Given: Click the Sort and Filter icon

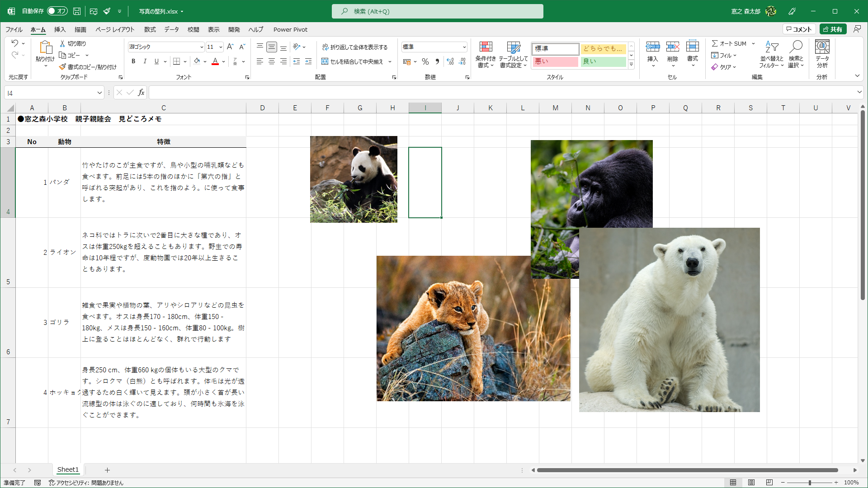Looking at the screenshot, I should (771, 47).
